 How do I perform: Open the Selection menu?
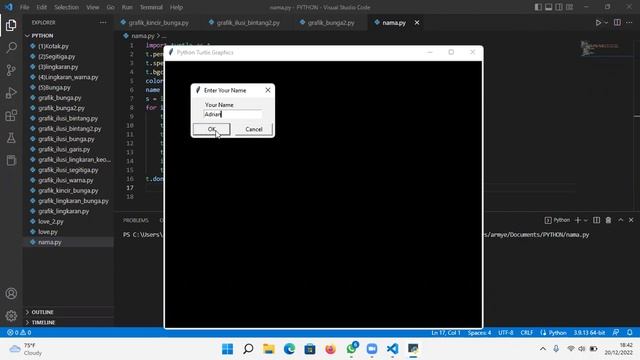(x=66, y=7)
